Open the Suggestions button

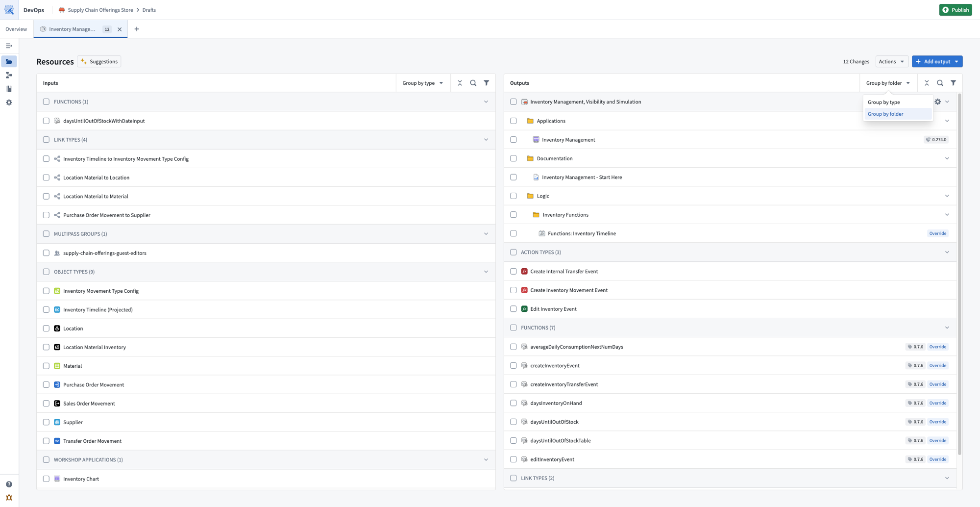pyautogui.click(x=99, y=61)
